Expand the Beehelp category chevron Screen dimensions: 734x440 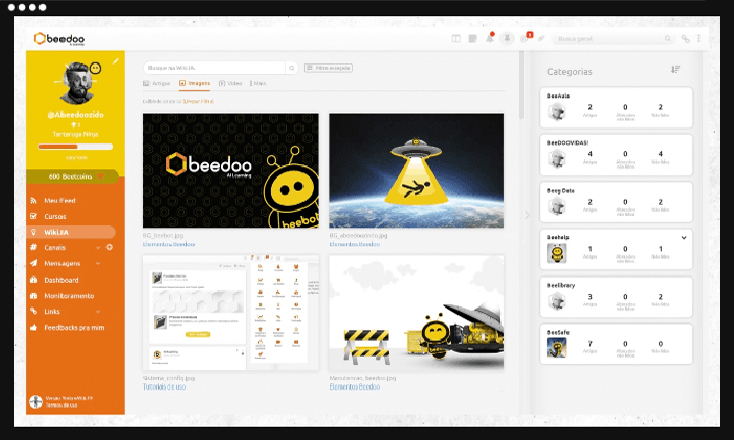tap(684, 238)
